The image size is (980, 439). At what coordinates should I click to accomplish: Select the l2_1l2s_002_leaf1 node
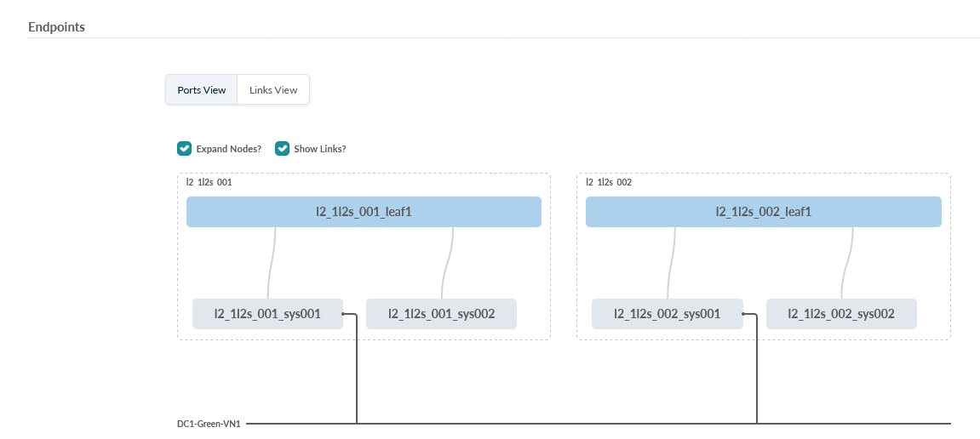763,212
